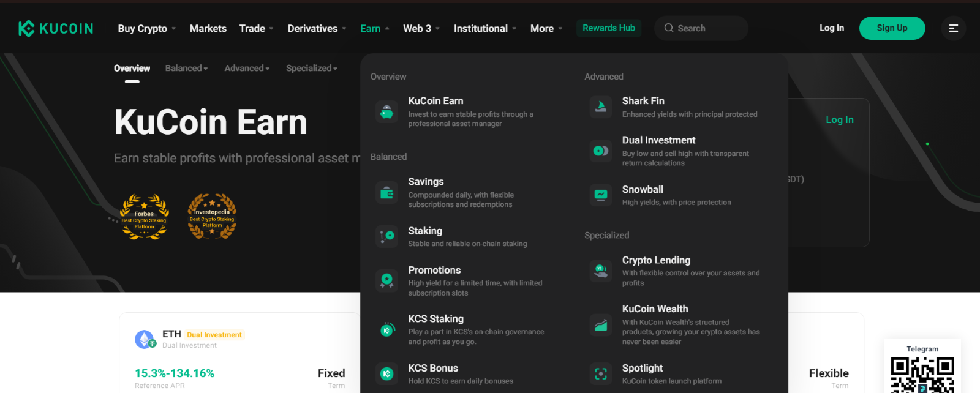Click the Promotions ribbon icon

(x=386, y=280)
